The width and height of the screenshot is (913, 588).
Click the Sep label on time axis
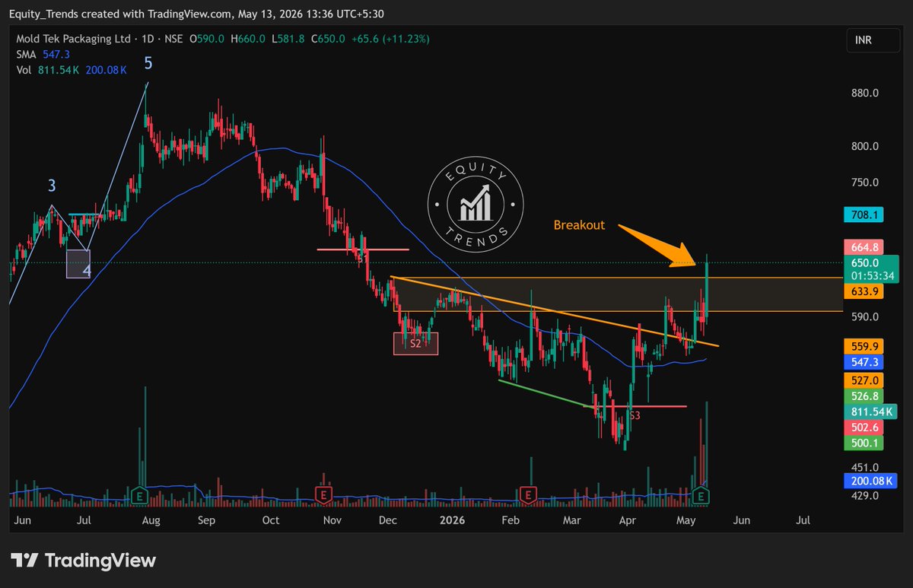point(207,520)
